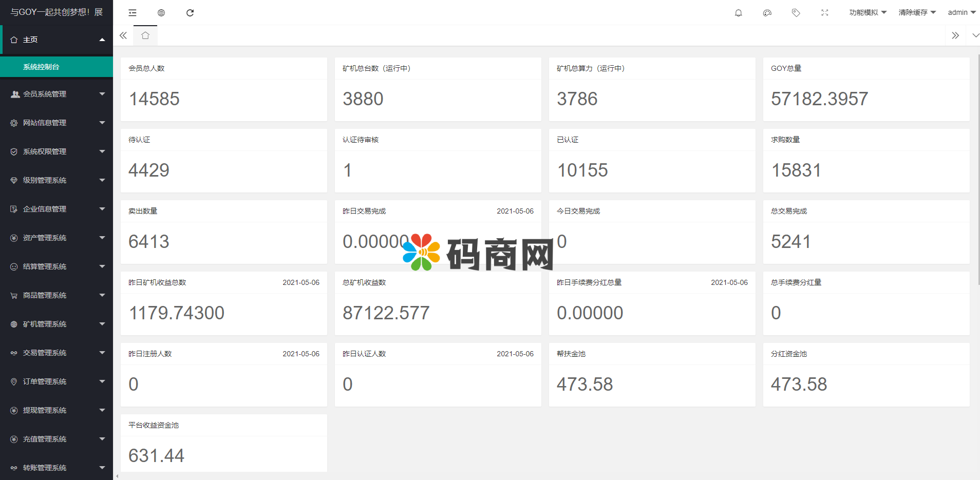980x480 pixels.
Task: Collapse the sidebar with the menu-fold icon
Action: click(133, 13)
